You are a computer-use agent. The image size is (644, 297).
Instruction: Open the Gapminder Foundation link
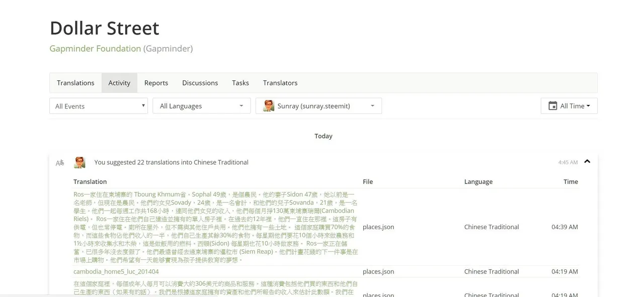(x=95, y=49)
